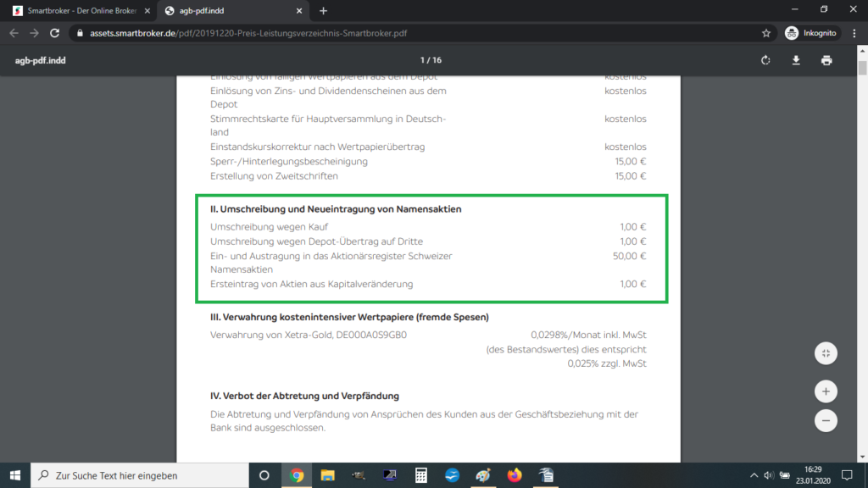View site security lock info
The height and width of the screenshot is (488, 868).
[80, 33]
